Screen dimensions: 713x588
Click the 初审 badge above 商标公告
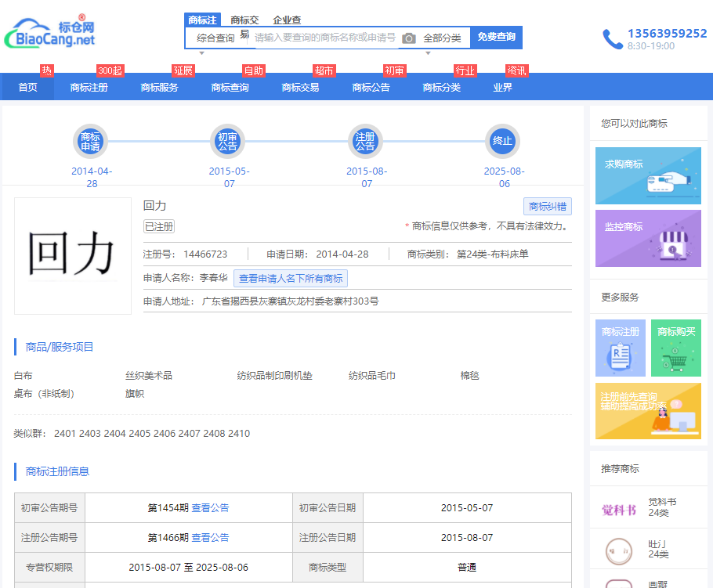(394, 70)
